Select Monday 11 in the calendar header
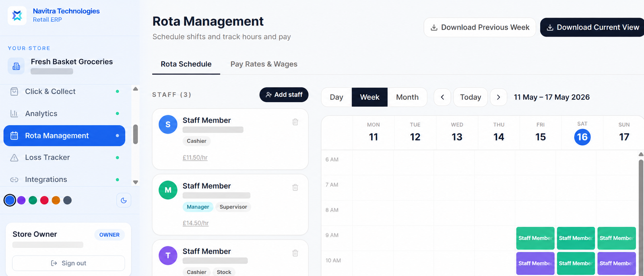Viewport: 644px width, 276px height. (374, 133)
